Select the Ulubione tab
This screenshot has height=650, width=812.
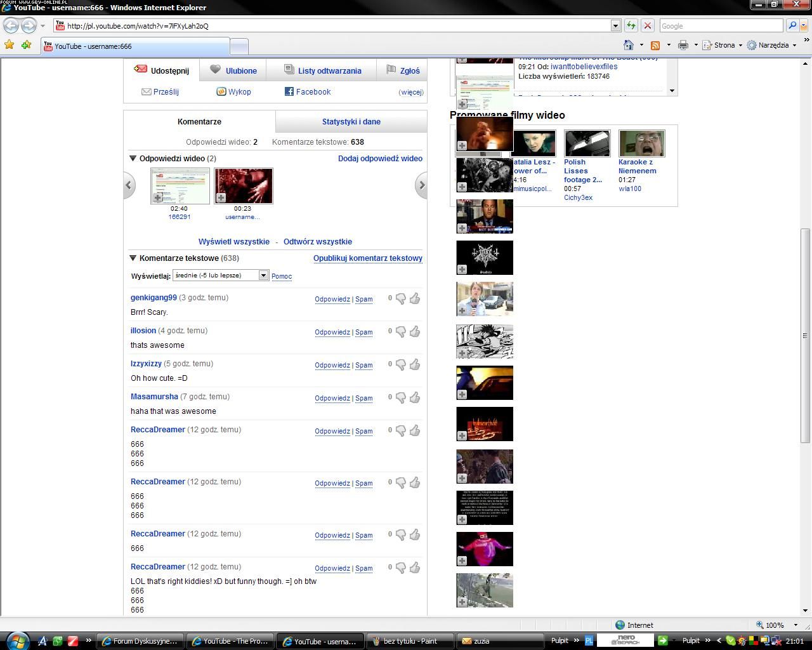[233, 70]
